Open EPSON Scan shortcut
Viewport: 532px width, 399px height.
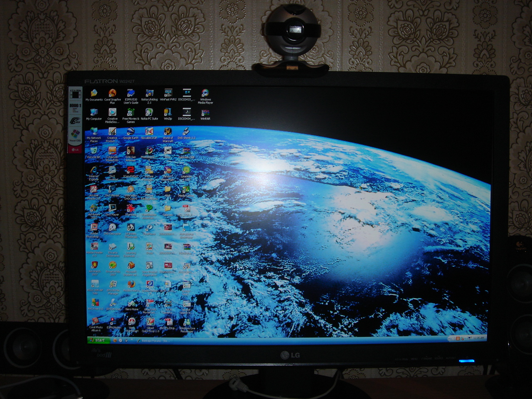pos(113,305)
